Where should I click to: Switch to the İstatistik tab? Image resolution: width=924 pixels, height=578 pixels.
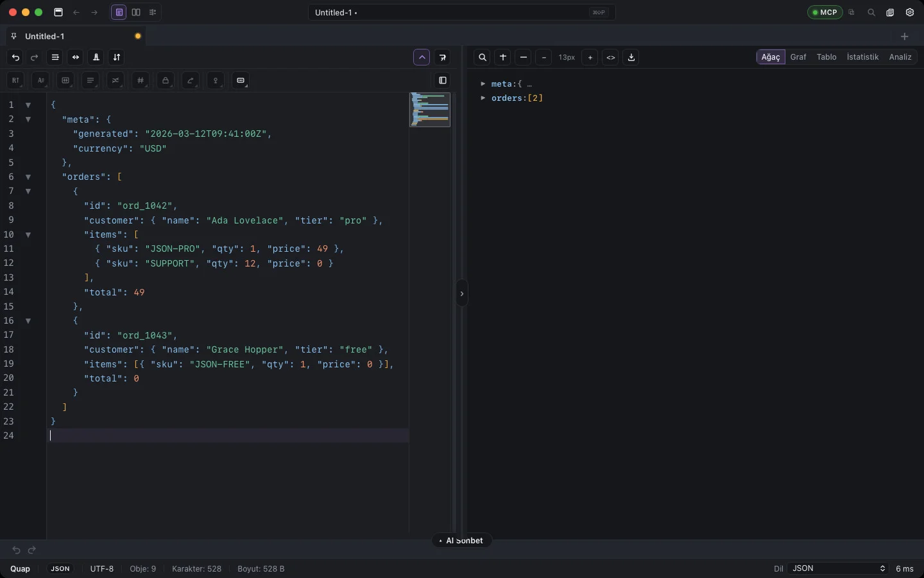point(862,57)
